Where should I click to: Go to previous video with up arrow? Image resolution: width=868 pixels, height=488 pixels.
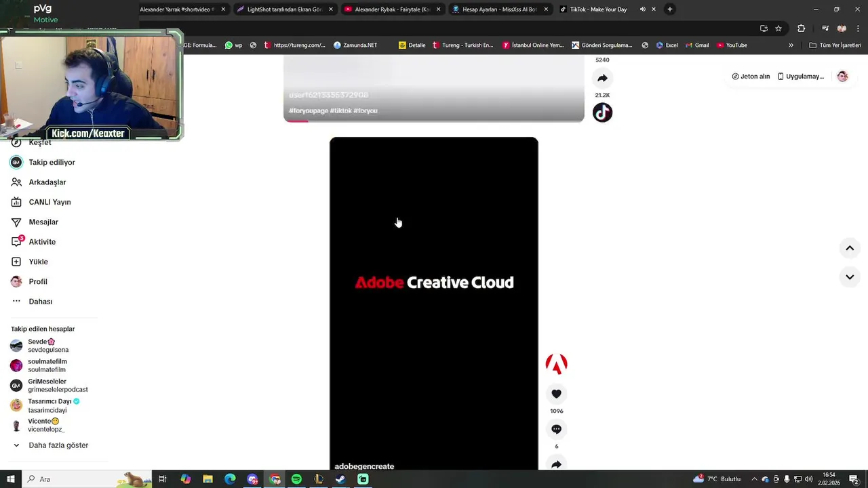(850, 248)
